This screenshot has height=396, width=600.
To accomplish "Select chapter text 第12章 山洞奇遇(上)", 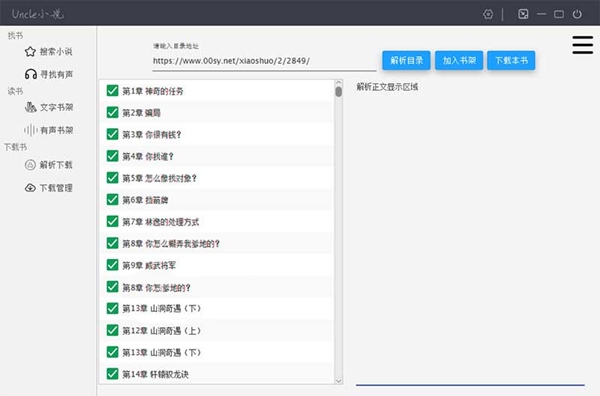I will tap(161, 331).
